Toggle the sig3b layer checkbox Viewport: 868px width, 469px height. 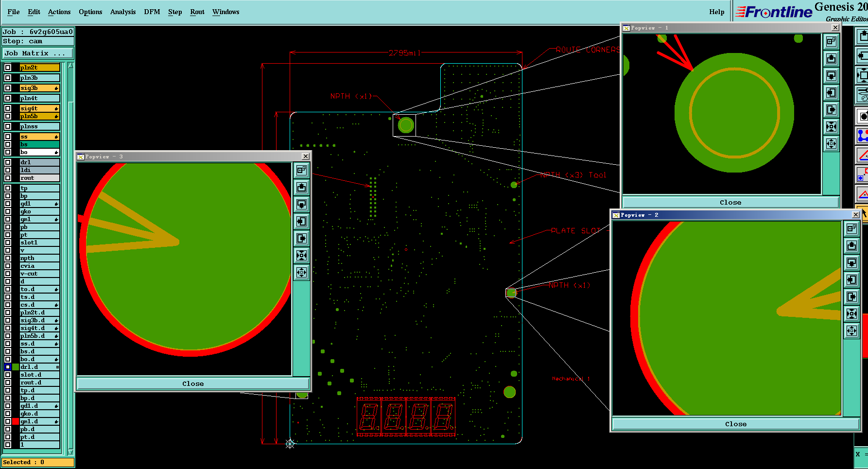[8, 88]
